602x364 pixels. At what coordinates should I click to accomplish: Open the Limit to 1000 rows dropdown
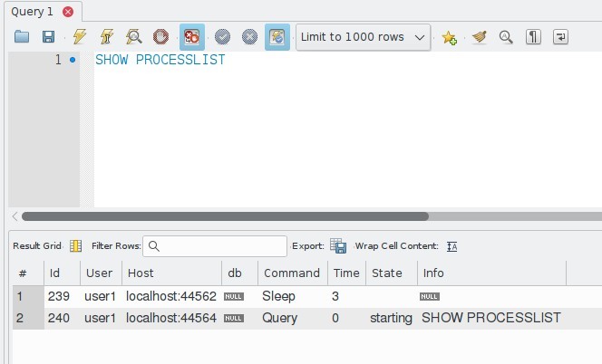364,37
